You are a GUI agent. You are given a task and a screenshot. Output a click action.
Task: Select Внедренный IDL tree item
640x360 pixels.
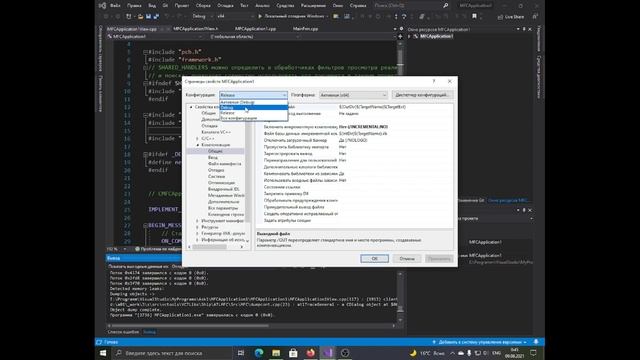tap(224, 189)
